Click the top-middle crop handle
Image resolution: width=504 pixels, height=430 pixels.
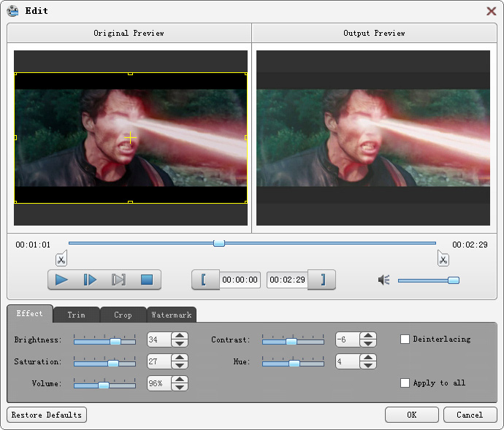pyautogui.click(x=130, y=74)
